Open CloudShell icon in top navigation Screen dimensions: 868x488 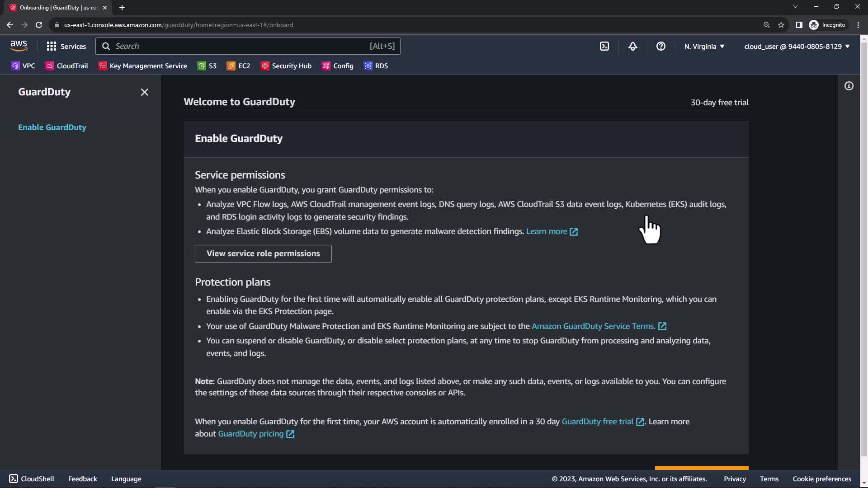pos(604,46)
